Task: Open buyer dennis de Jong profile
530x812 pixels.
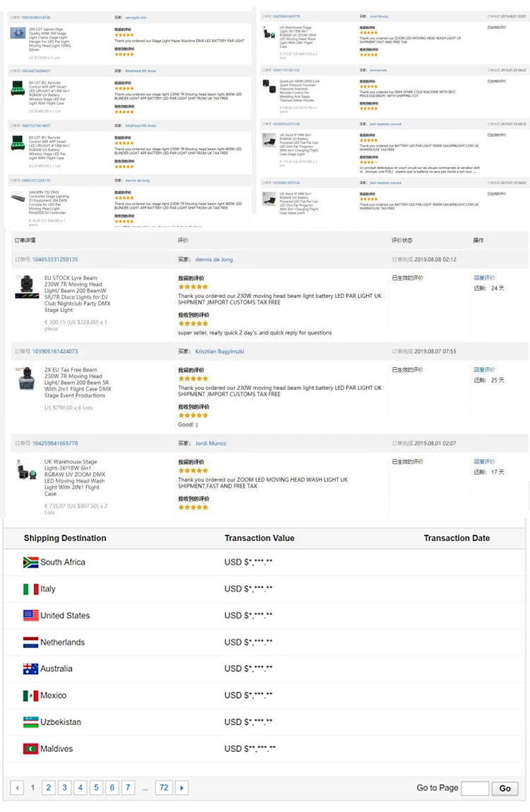Action: pos(213,260)
